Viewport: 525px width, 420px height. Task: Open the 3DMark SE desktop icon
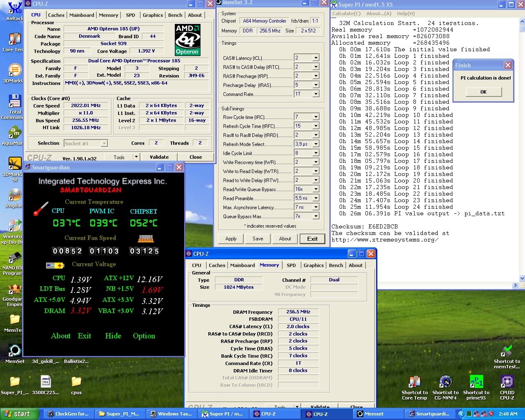(15, 164)
